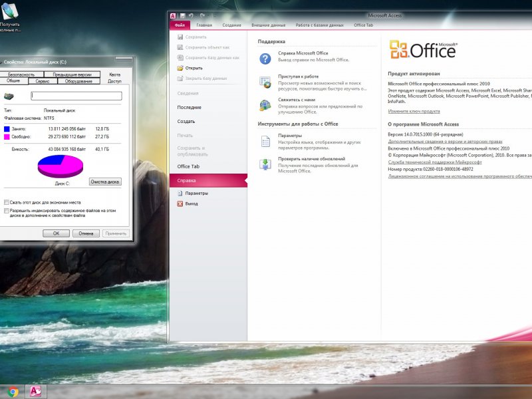532x399 pixels.
Task: Click Access icon on the taskbar
Action: [x=36, y=392]
